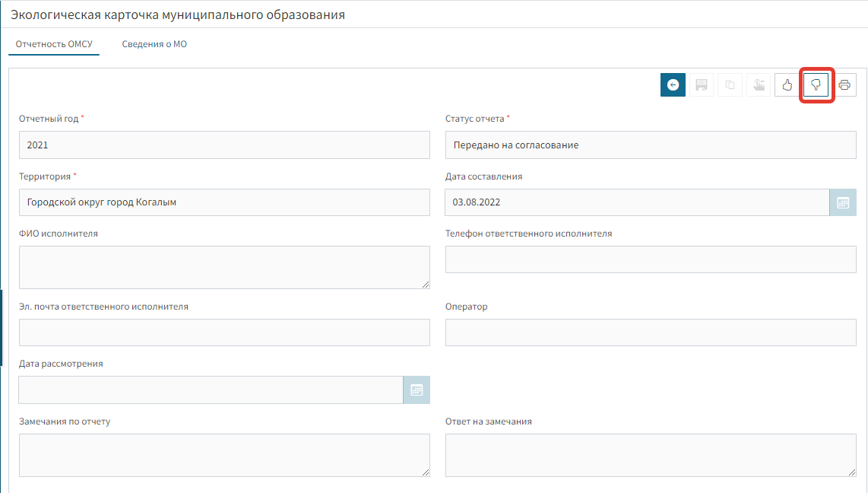This screenshot has width=868, height=493.
Task: Focus Эл. почта ответственного исполнителя field
Action: [x=224, y=332]
